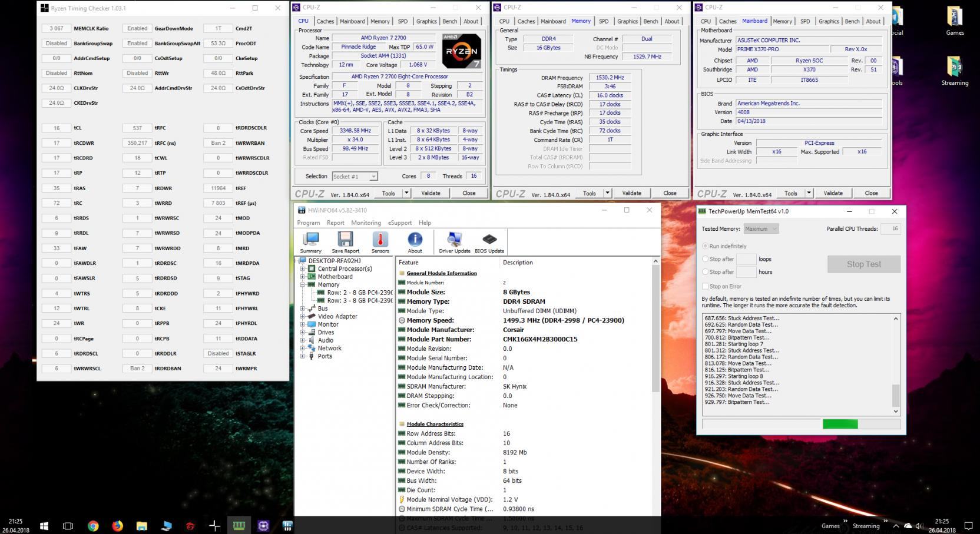Open Graphics tab in CPU-Z Mainboard window

[x=829, y=21]
